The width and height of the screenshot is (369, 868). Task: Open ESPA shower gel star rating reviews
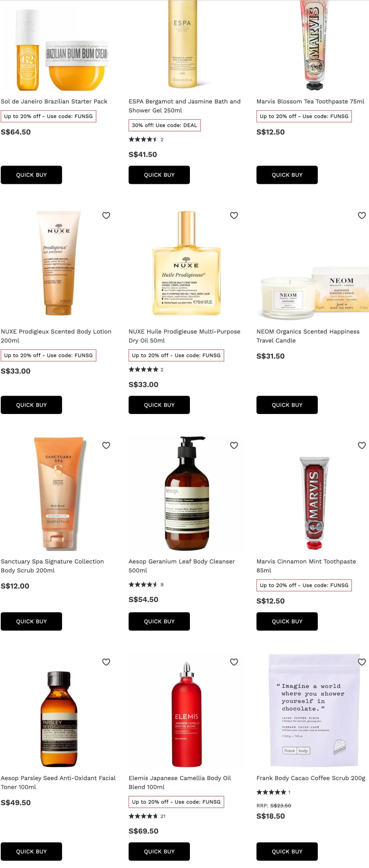tap(146, 140)
